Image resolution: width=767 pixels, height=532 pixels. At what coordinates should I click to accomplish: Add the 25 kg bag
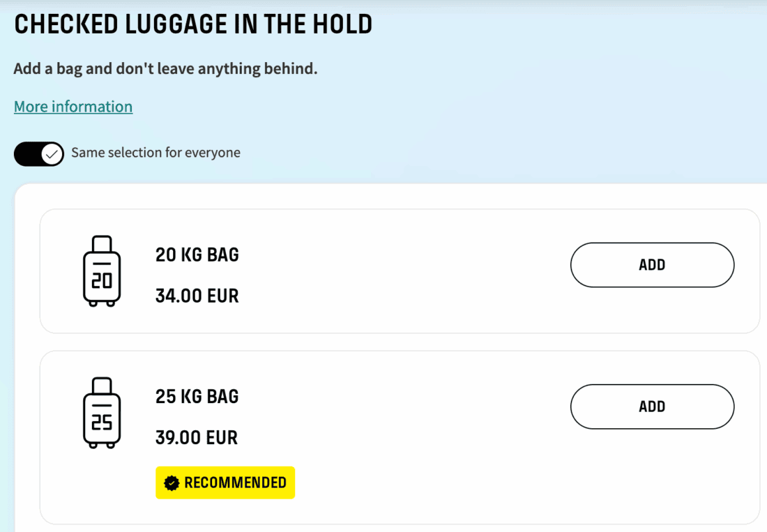652,406
